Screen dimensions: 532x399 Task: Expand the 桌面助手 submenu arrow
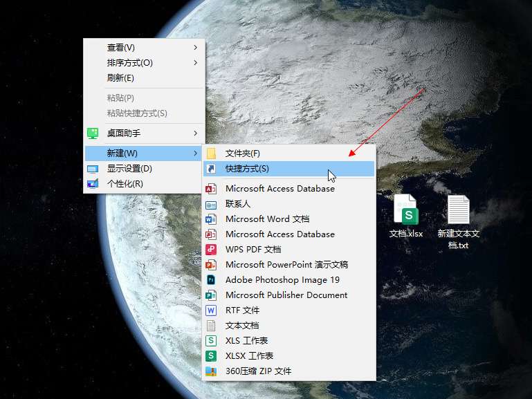tap(196, 133)
